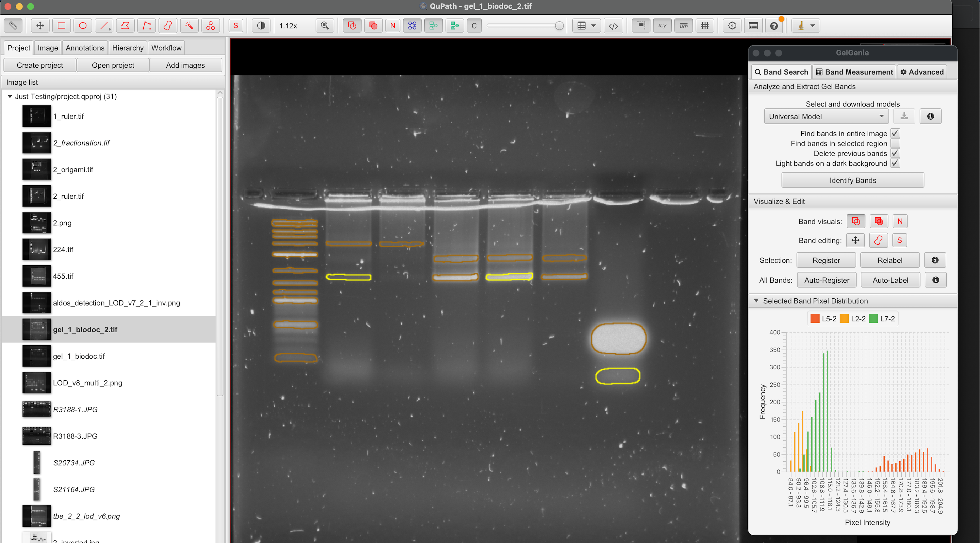The image size is (980, 543).
Task: Open the Advanced tab in GelGenie
Action: coord(922,72)
